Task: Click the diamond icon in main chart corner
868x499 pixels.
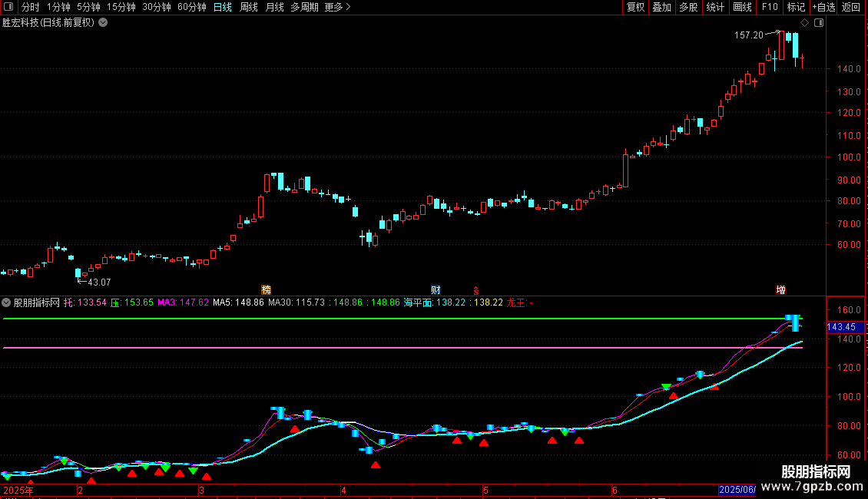Action: (x=805, y=23)
